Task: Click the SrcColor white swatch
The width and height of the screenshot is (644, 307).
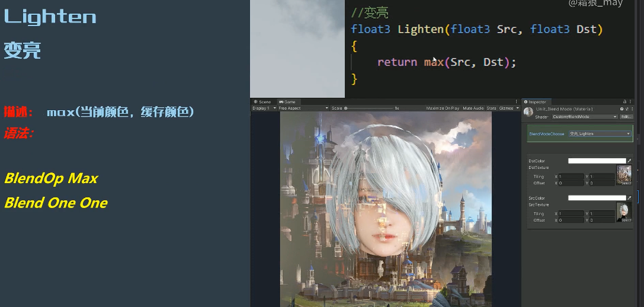Action: (x=597, y=198)
